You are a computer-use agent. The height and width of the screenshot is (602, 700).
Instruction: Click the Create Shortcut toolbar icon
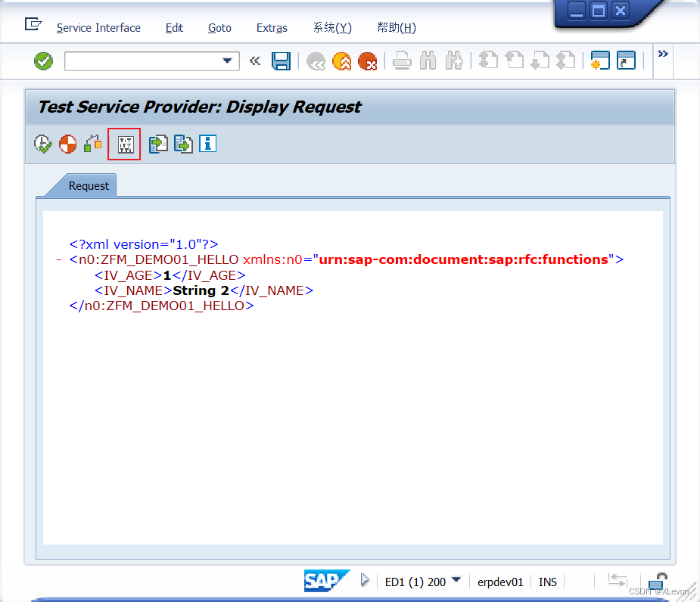click(x=626, y=61)
